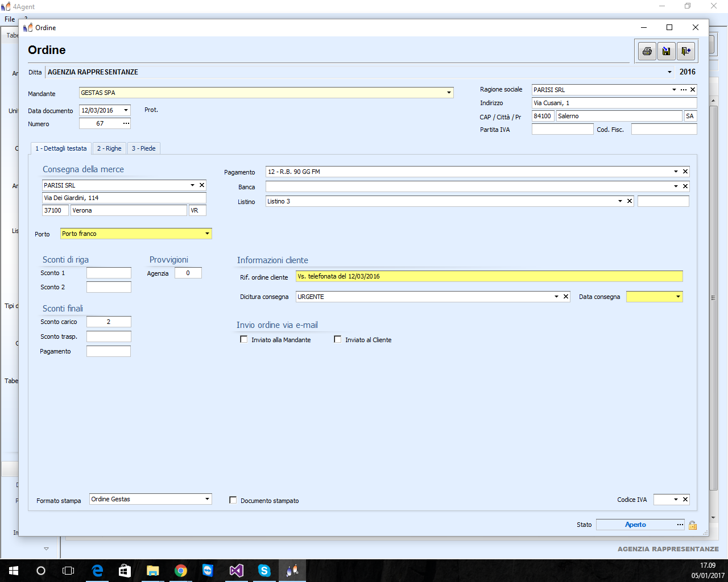The width and height of the screenshot is (728, 582).
Task: Check Inviato al Cliente checkbox
Action: [x=338, y=339]
